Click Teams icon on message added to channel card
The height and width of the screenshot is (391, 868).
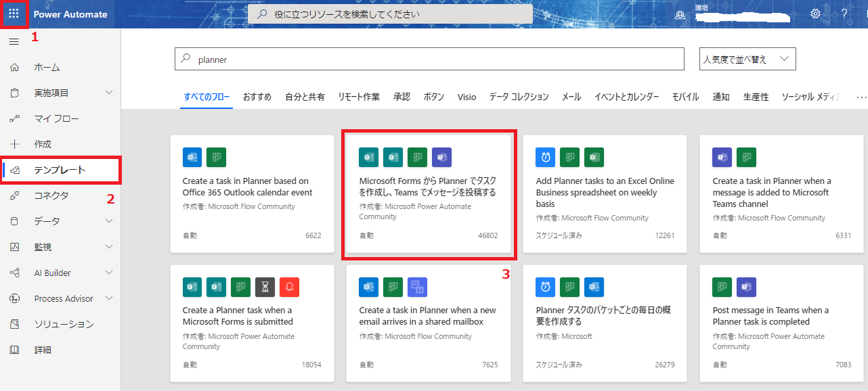722,157
